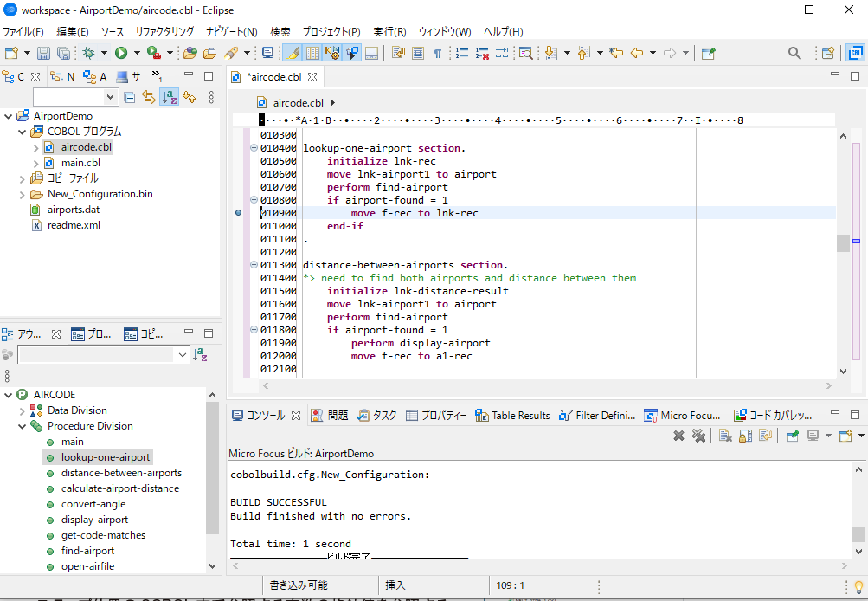The height and width of the screenshot is (601, 868).
Task: Open the outline filter combo box
Action: tap(104, 354)
